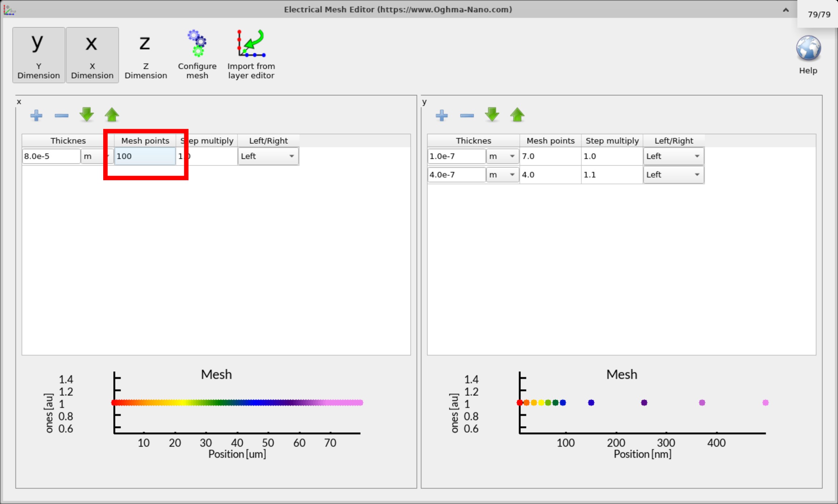Toggle the X Dimension button
838x504 pixels.
coord(92,55)
